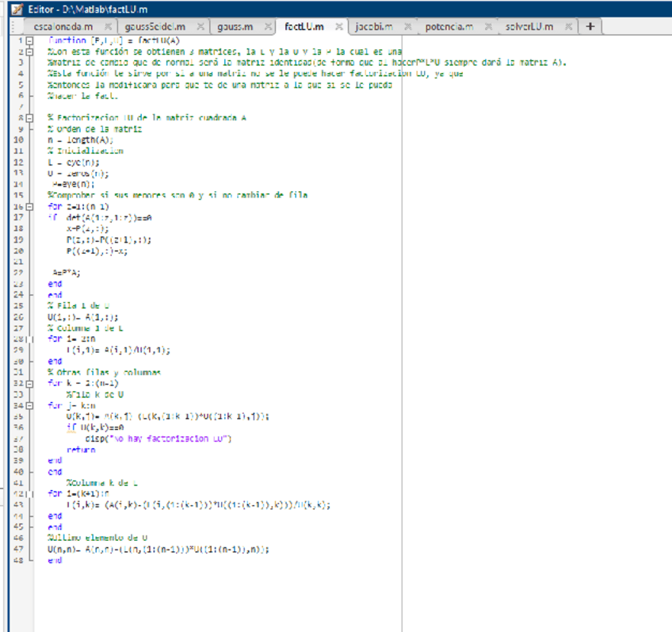The image size is (672, 632).
Task: Close the potencia.m tab
Action: (489, 27)
